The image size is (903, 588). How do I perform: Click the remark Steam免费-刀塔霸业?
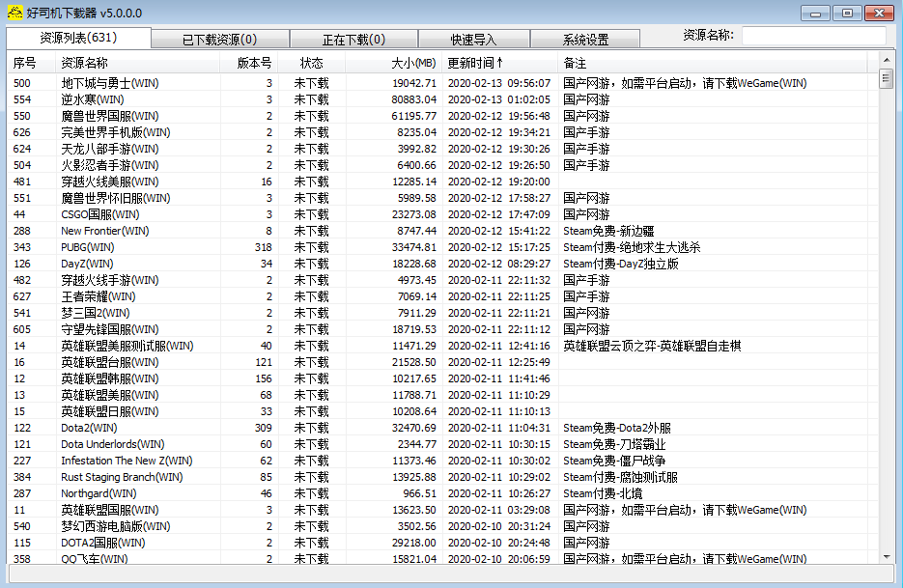(x=614, y=444)
